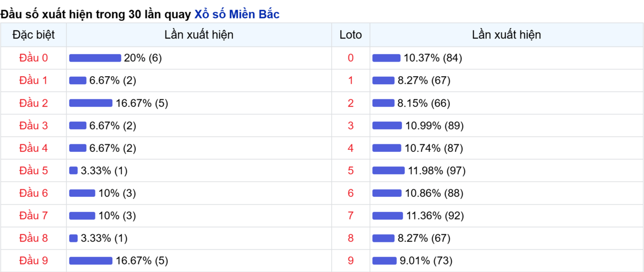Click the 11.98% (97) Loto bar
The image size is (644, 272).
click(389, 171)
